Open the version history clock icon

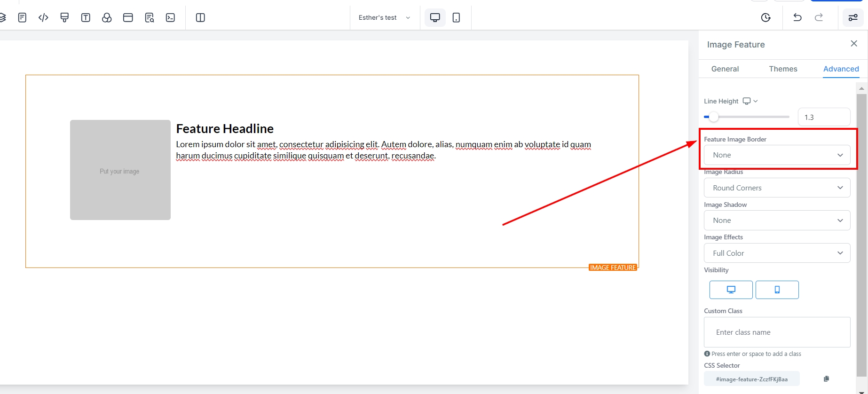click(x=765, y=18)
